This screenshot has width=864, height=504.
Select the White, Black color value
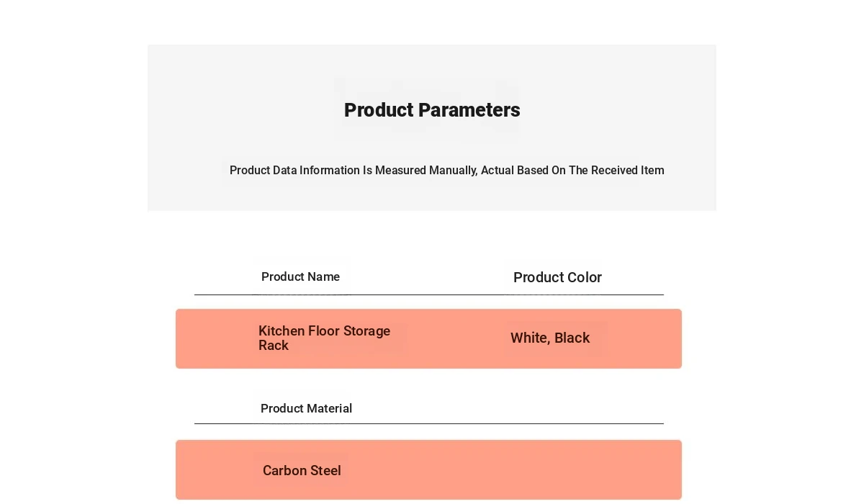coord(550,338)
